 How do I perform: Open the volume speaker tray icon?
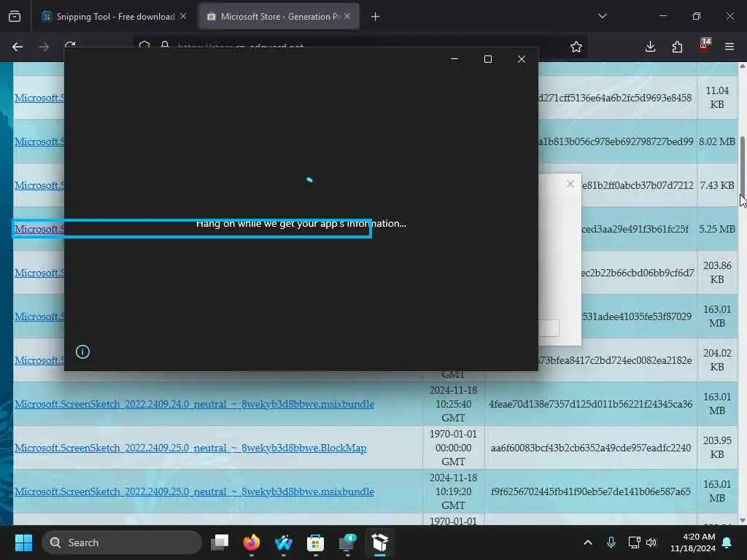(651, 542)
